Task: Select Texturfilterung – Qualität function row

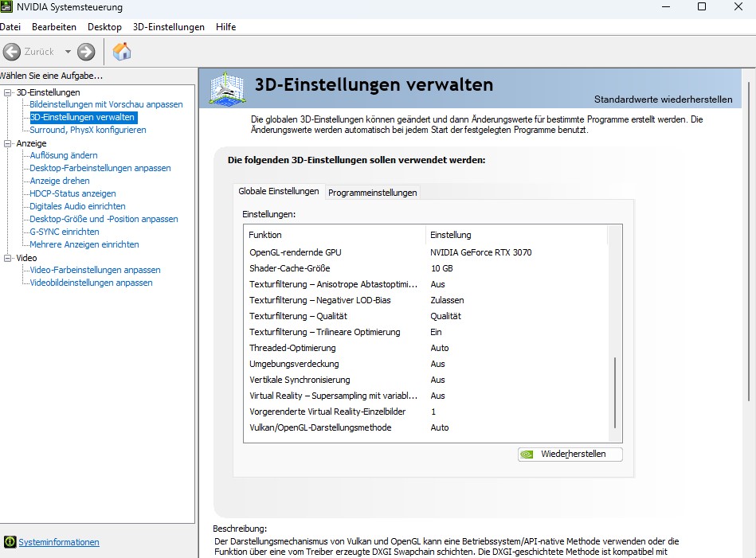Action: pyautogui.click(x=426, y=316)
